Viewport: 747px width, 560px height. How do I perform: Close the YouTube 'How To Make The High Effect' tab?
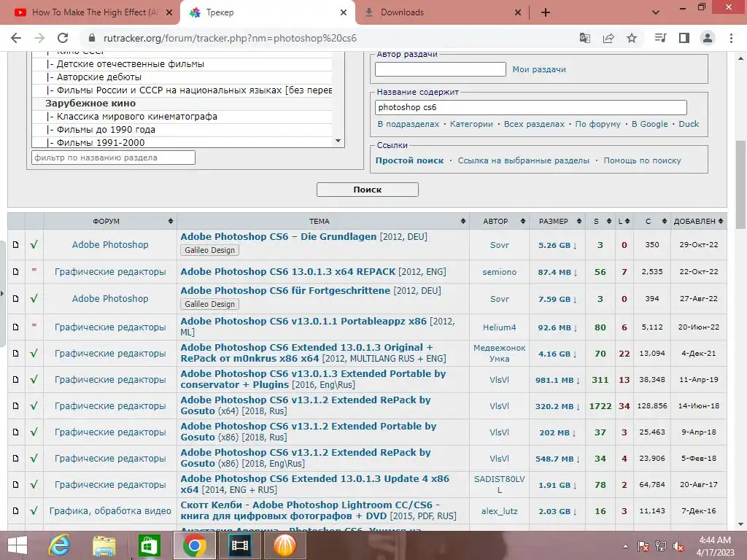pos(169,12)
